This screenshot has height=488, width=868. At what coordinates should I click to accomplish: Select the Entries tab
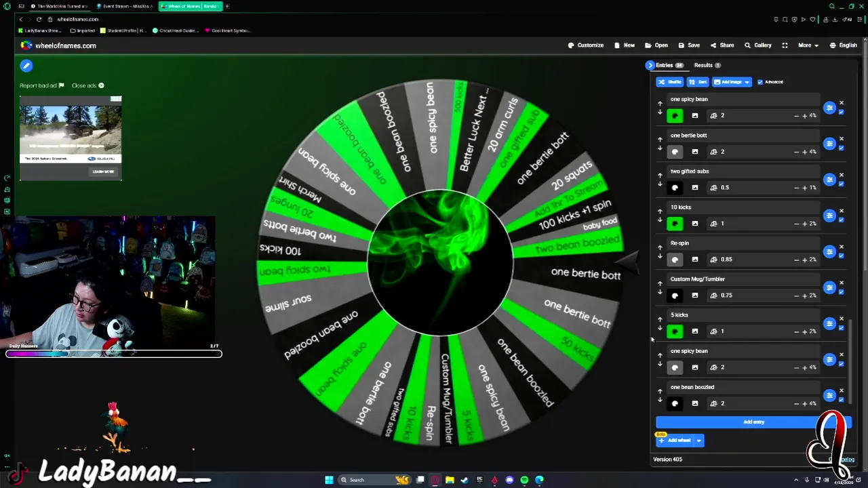pyautogui.click(x=669, y=65)
